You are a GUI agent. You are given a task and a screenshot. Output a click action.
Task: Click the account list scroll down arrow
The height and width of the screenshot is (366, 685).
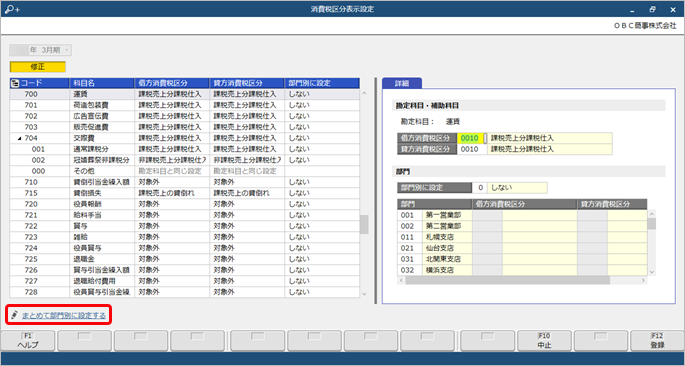(364, 293)
